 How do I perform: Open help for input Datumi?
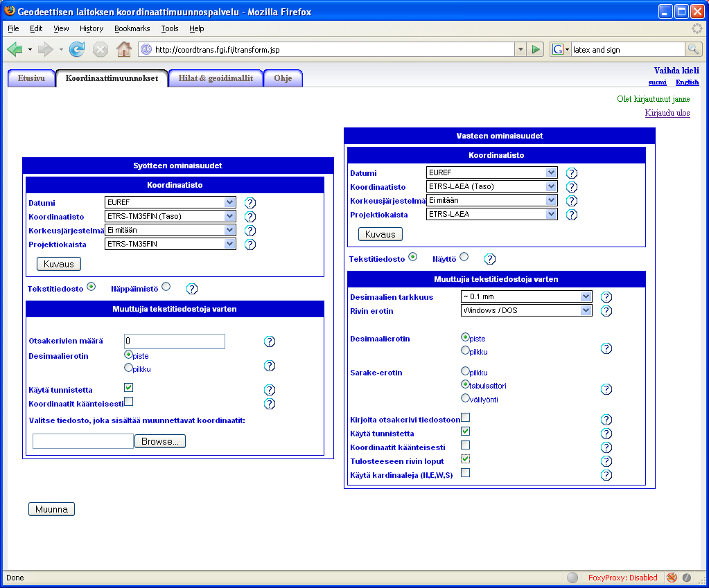[x=250, y=203]
